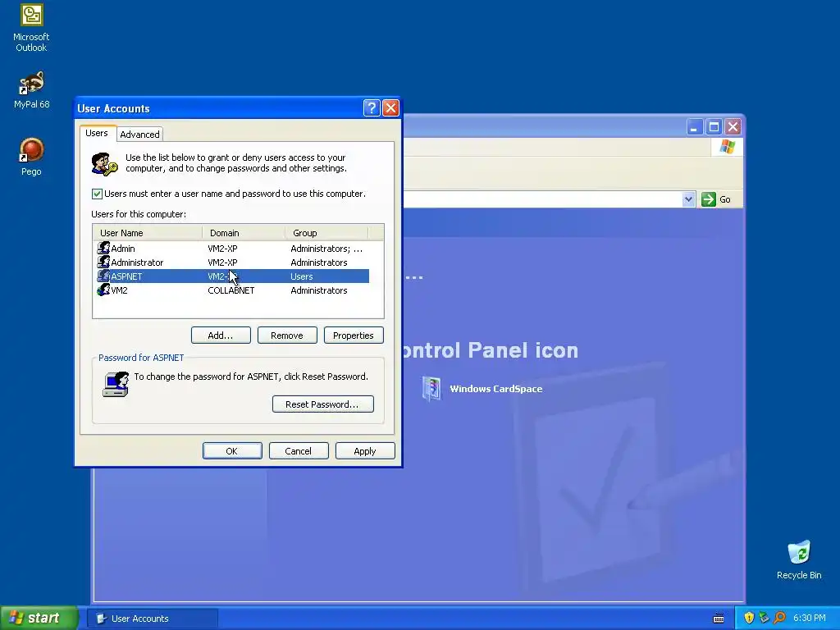Maximize the Control Panel window
The height and width of the screenshot is (630, 840).
[x=714, y=127]
